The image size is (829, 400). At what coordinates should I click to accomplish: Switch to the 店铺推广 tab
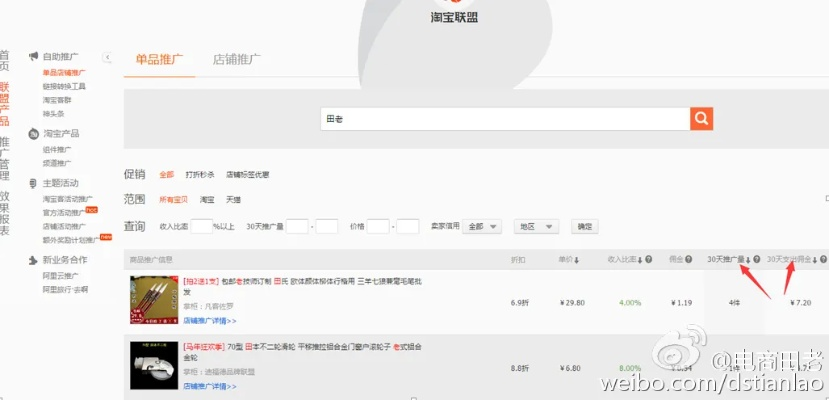[x=237, y=59]
